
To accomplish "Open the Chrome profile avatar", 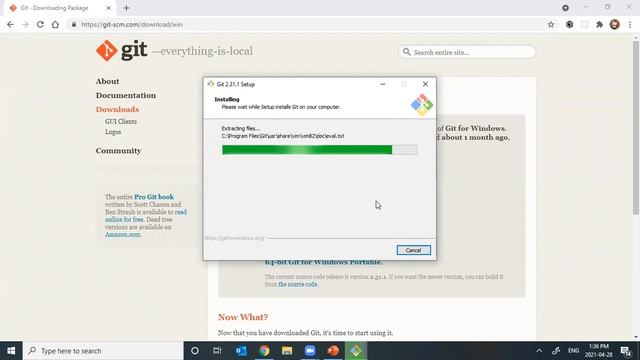I will point(615,24).
